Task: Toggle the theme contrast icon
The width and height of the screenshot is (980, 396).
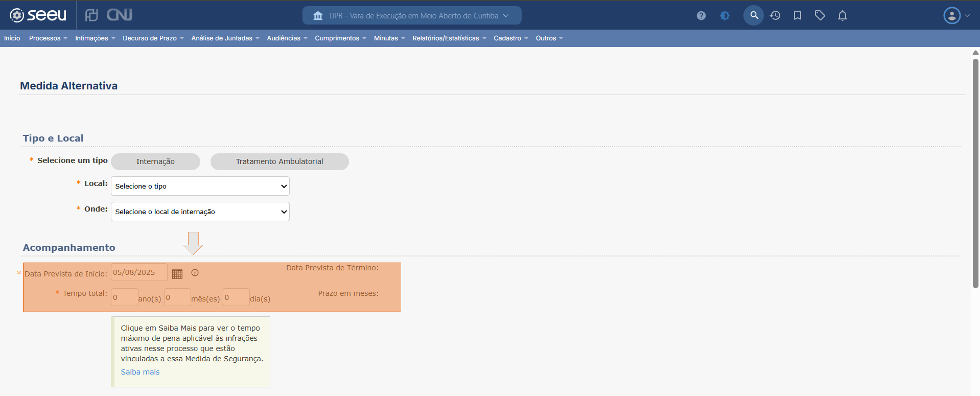Action: 725,16
